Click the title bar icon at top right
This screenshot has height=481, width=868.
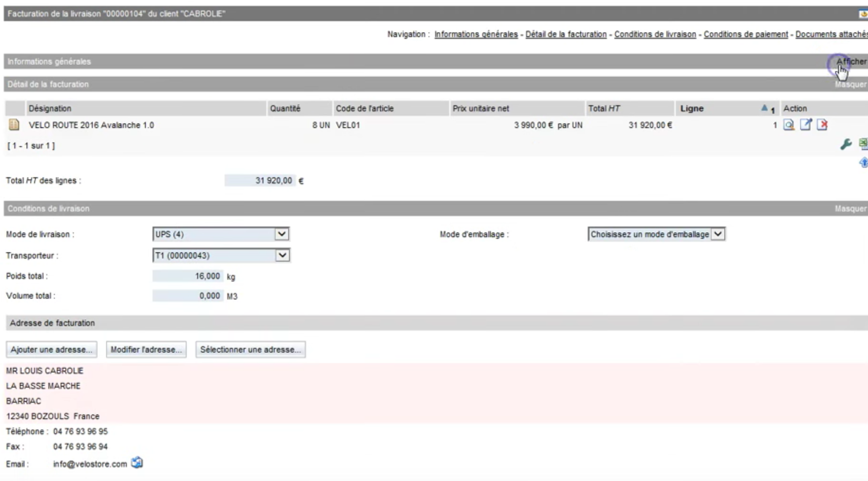tap(863, 14)
